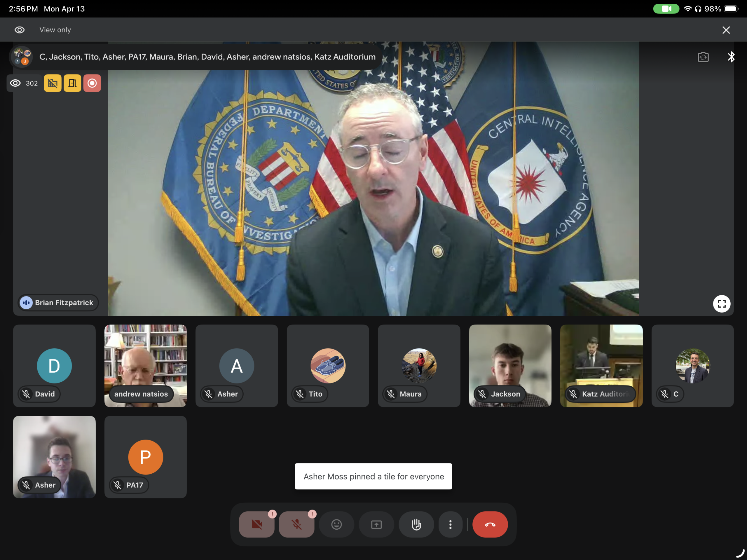
Task: Toggle the camera off button
Action: tap(256, 524)
